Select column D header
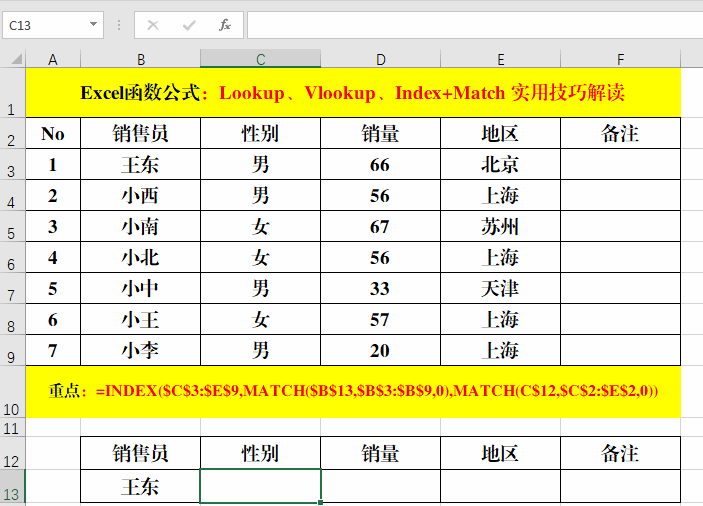 pos(381,59)
